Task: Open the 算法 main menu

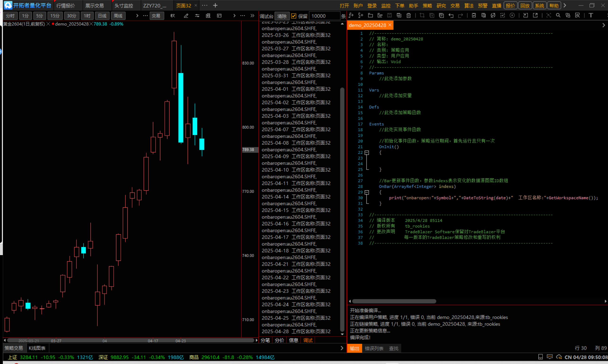Action: click(469, 6)
